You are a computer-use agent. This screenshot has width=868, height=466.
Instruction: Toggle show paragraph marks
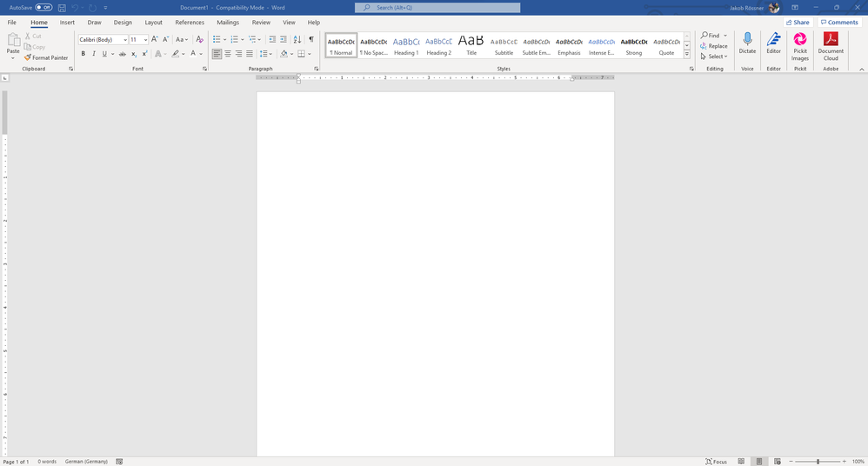[x=310, y=39]
